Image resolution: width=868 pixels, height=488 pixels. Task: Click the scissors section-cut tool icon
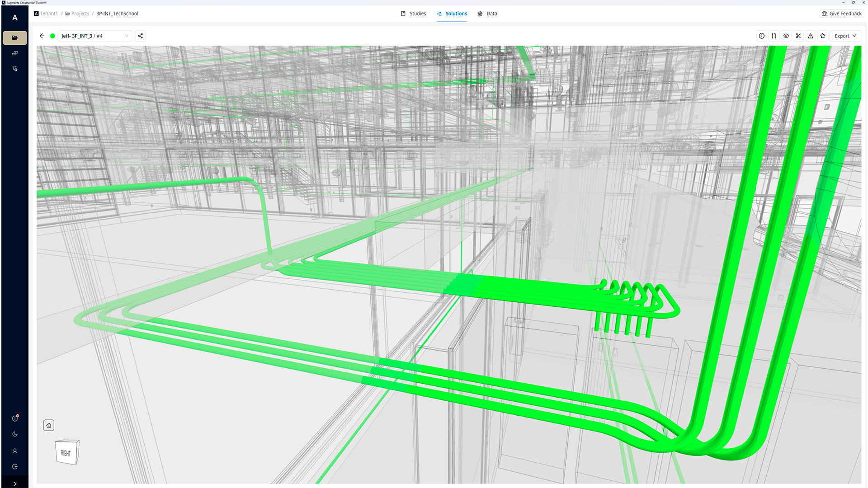coord(798,36)
